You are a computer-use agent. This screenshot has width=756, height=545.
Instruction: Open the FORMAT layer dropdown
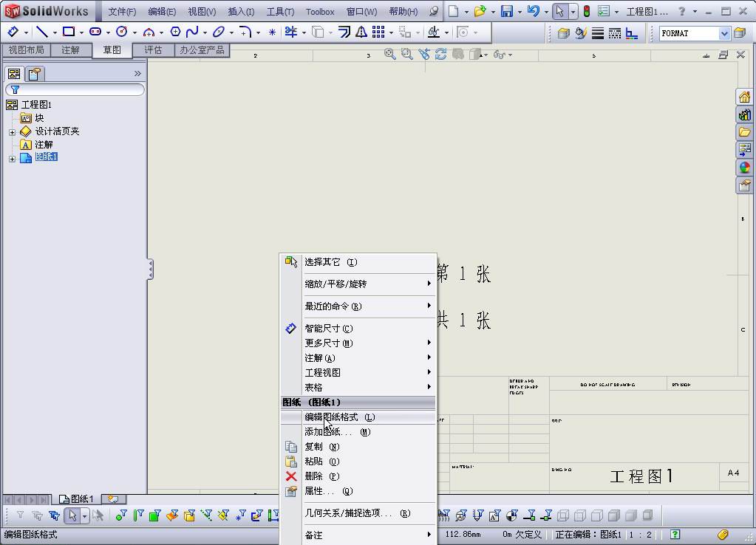(x=724, y=33)
